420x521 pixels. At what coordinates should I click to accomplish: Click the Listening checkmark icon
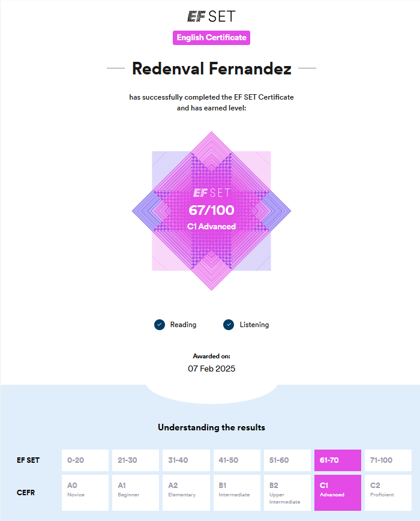click(x=229, y=325)
